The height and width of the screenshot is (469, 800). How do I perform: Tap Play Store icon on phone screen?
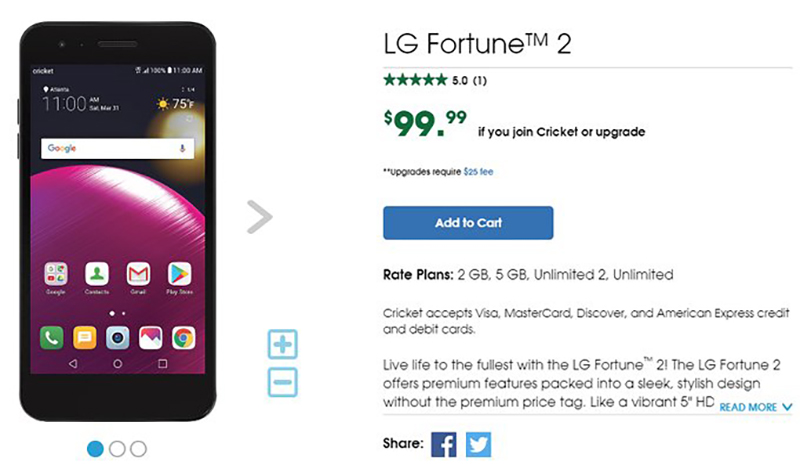click(x=179, y=273)
